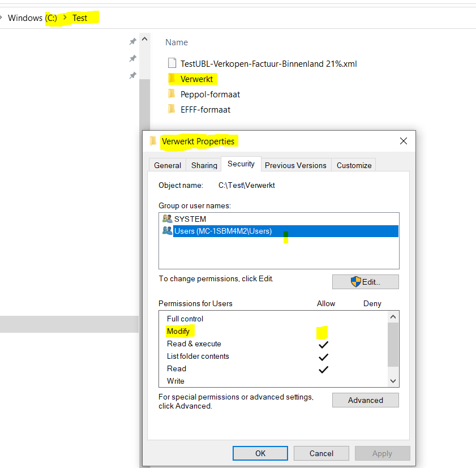
Task: Expand the breadcrumb chevron before Test
Action: [x=65, y=18]
